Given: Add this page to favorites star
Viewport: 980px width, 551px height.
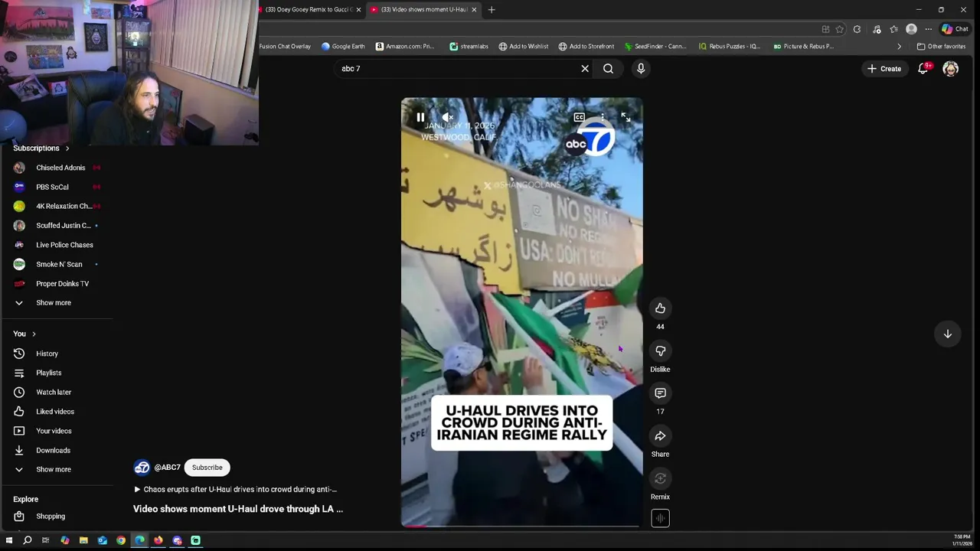Looking at the screenshot, I should (840, 29).
